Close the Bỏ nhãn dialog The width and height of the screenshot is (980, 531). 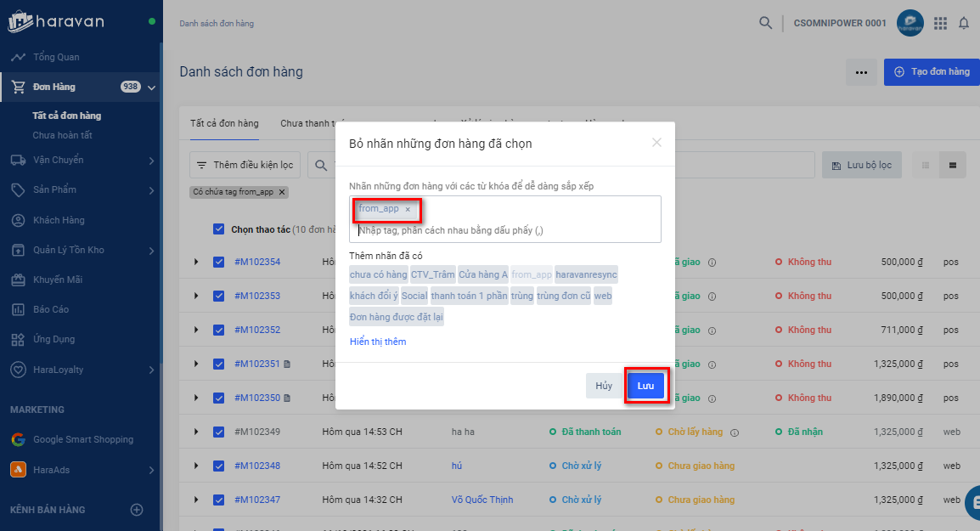656,143
